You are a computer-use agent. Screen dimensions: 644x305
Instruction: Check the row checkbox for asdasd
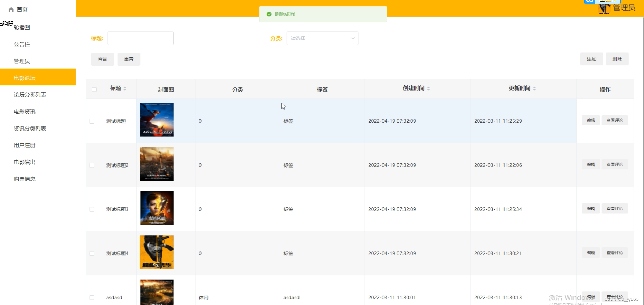[x=92, y=298]
